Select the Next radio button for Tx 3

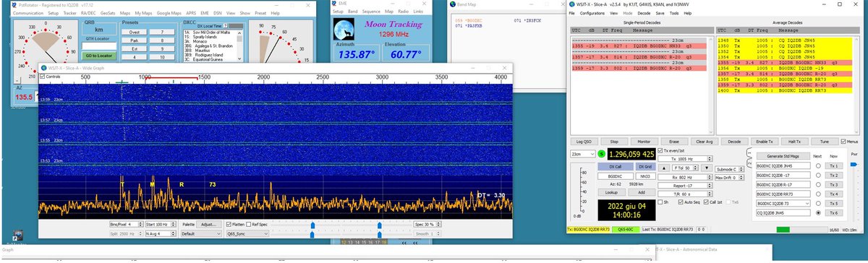coord(818,184)
